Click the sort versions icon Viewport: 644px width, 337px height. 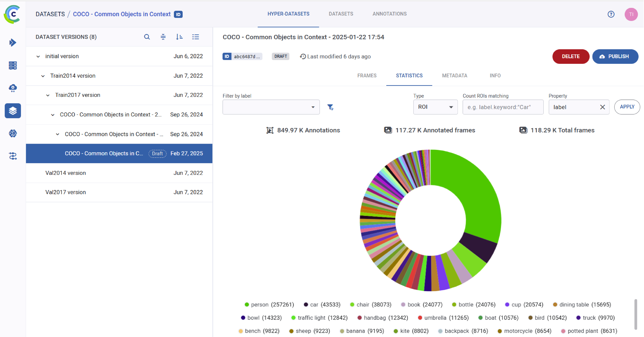click(x=179, y=37)
